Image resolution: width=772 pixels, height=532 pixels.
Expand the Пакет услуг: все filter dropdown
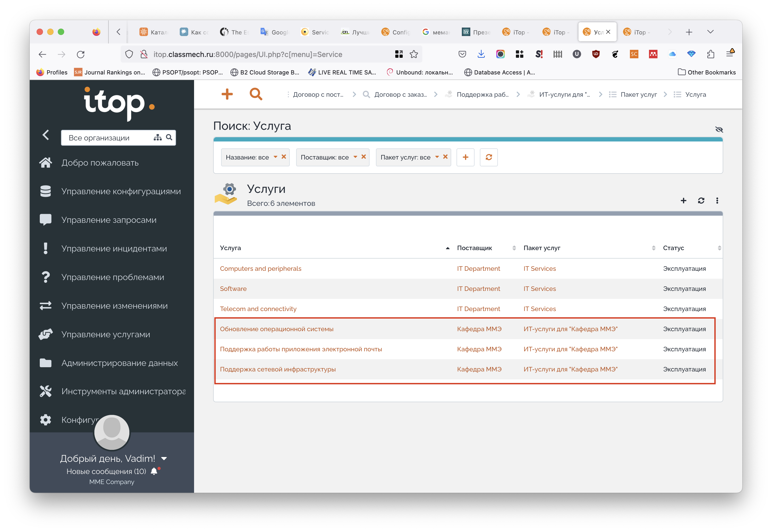point(437,157)
